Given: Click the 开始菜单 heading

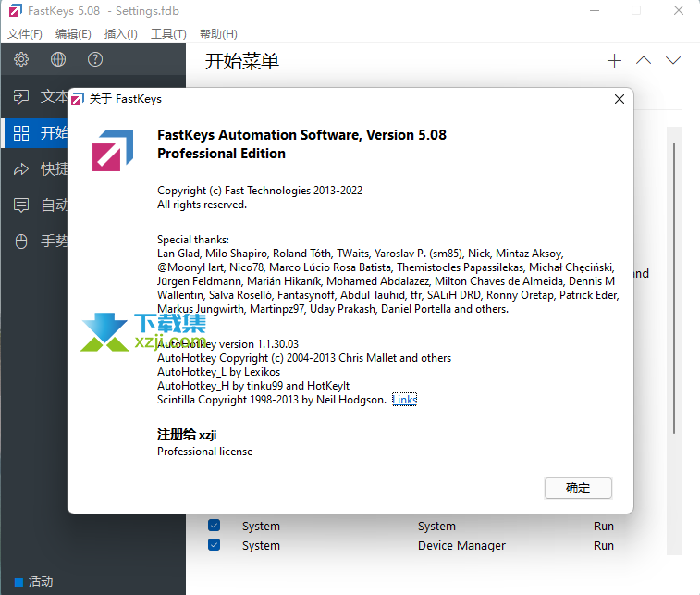Looking at the screenshot, I should (x=242, y=61).
